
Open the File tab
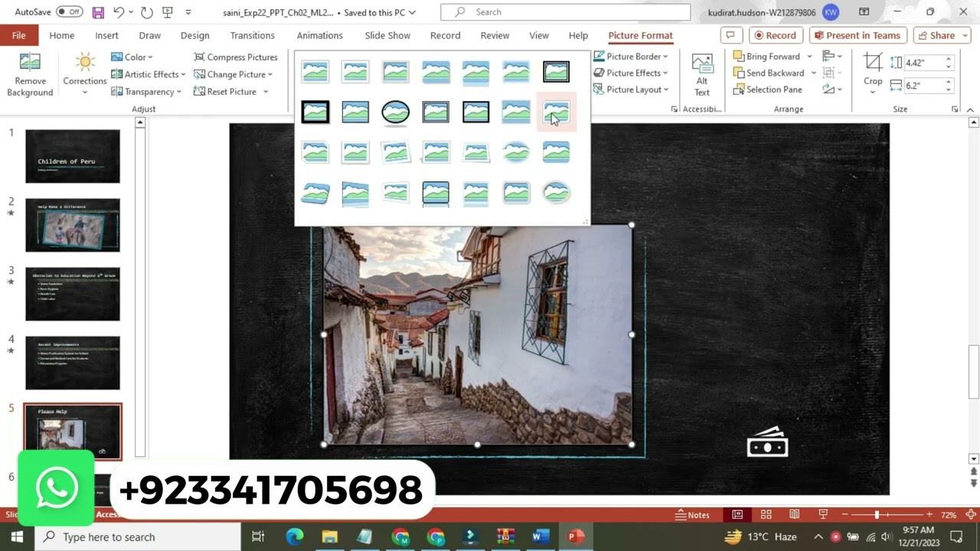18,35
